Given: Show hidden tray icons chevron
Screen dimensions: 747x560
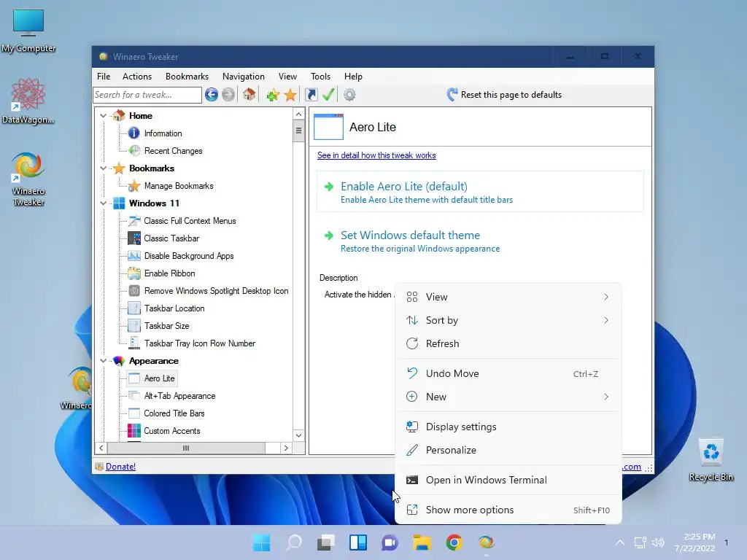Looking at the screenshot, I should click(620, 542).
